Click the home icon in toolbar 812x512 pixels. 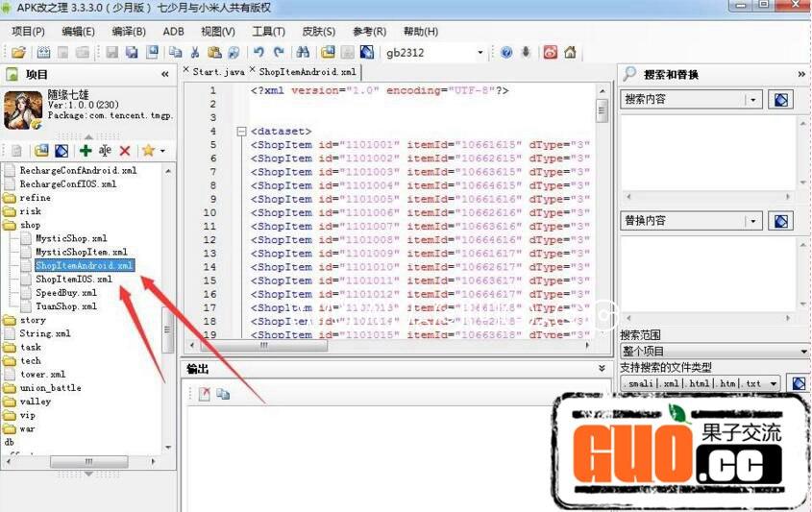[570, 52]
